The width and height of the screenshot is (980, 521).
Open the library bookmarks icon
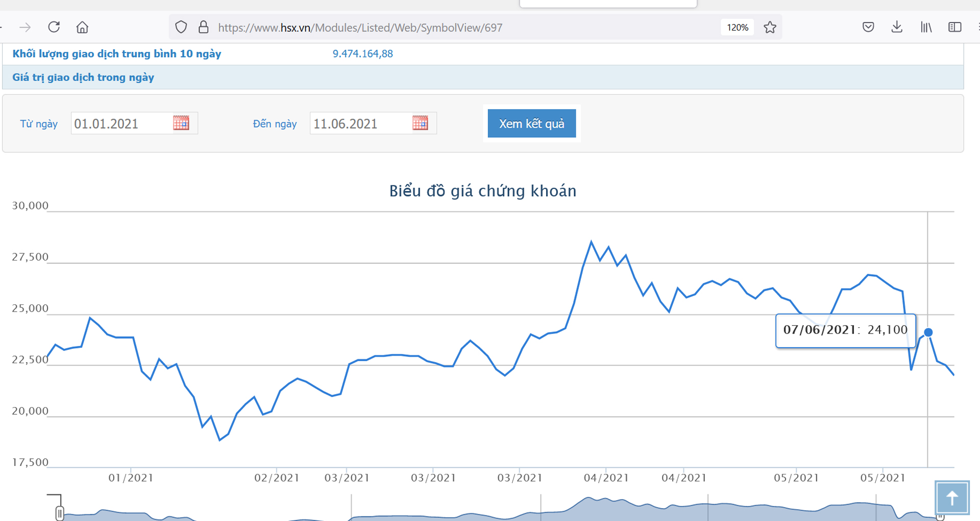click(x=926, y=27)
